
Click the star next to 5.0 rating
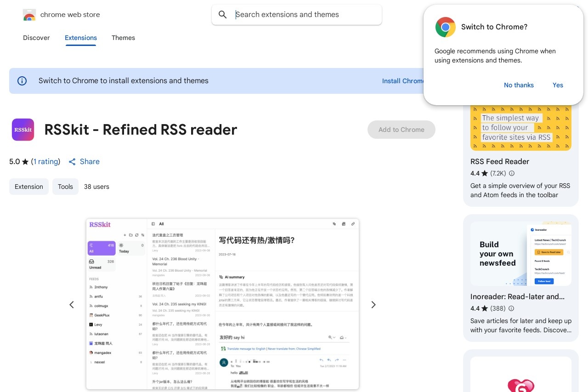pos(25,162)
